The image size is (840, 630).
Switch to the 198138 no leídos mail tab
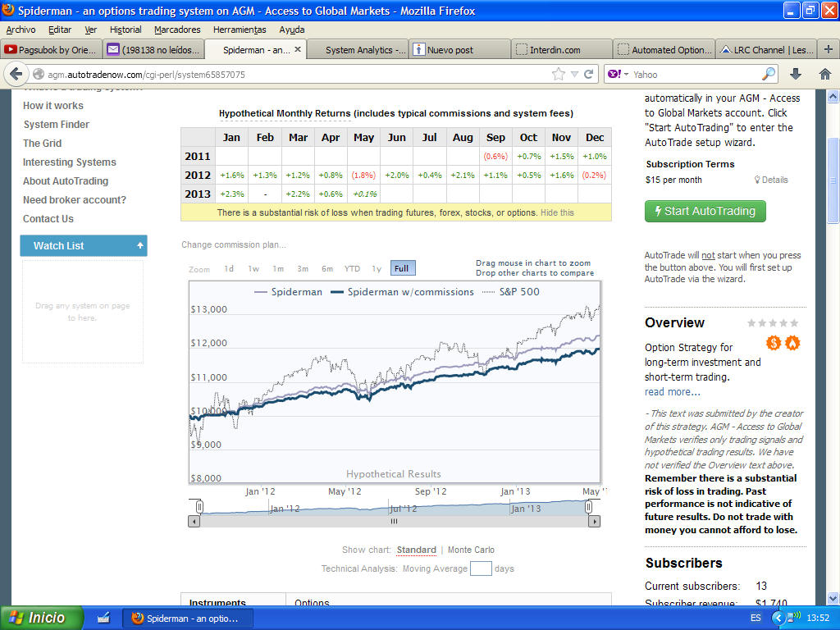[153, 49]
